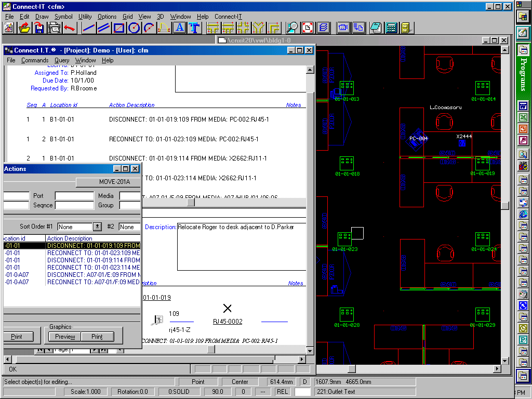Open the Query menu in Connect I.T.
Viewport: 532px width, 399px height.
tap(62, 60)
